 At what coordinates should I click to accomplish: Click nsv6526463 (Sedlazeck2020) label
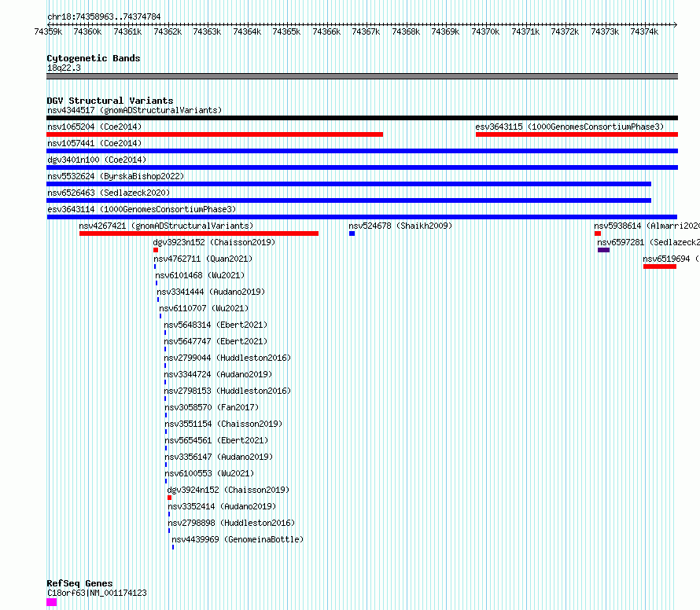[109, 193]
